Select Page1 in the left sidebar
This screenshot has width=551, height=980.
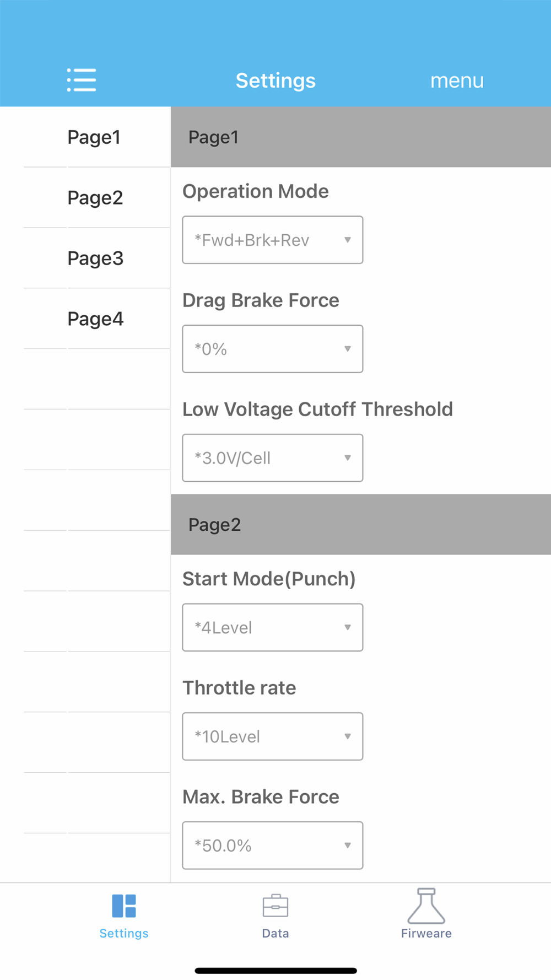94,137
